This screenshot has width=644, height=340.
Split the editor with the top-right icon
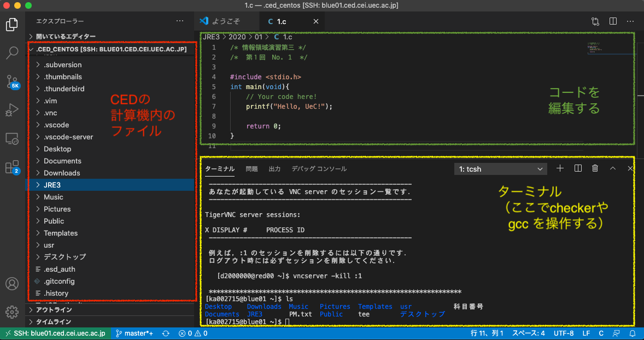pyautogui.click(x=613, y=21)
